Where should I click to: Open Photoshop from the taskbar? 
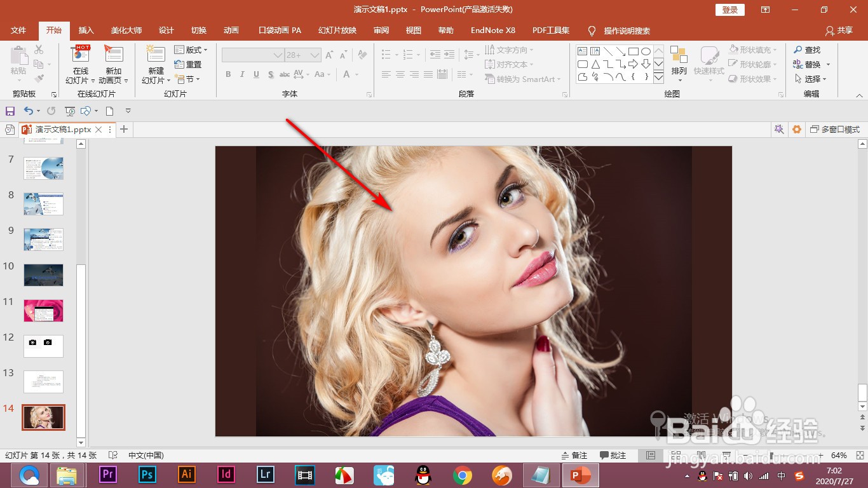(x=147, y=475)
